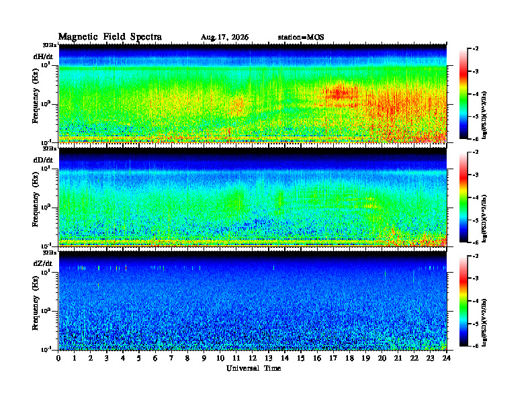Screen dimensions: 532x411
Task: Click the -6 tick on the dZ/dt color bar
Action: coord(476,346)
